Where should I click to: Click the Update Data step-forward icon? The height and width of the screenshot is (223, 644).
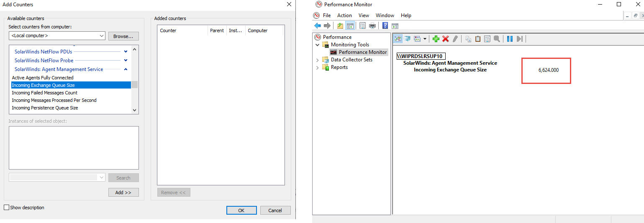tap(520, 39)
